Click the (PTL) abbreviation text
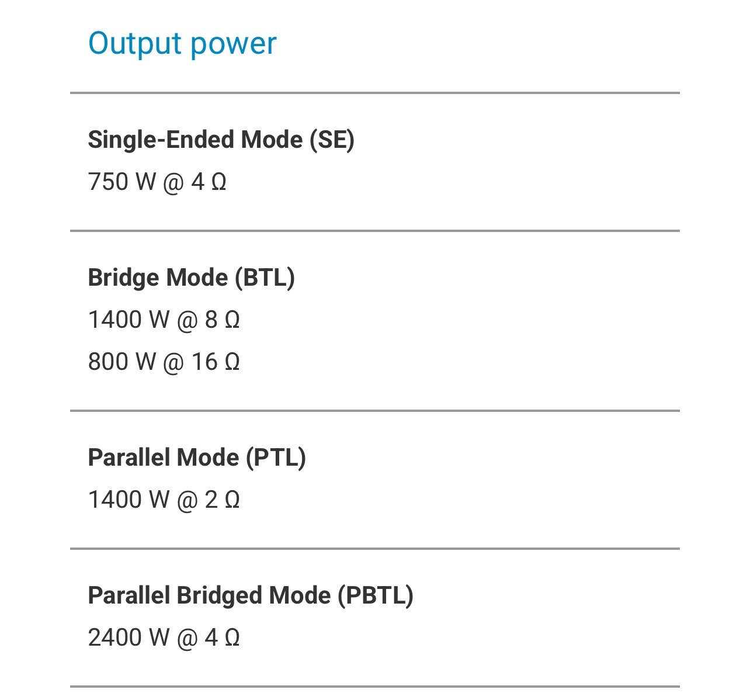 pyautogui.click(x=276, y=458)
